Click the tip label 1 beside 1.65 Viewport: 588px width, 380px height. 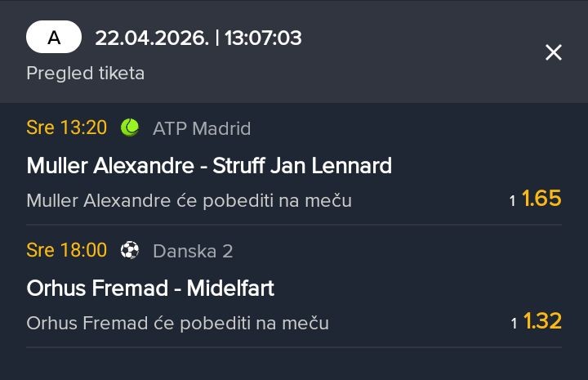pyautogui.click(x=513, y=201)
